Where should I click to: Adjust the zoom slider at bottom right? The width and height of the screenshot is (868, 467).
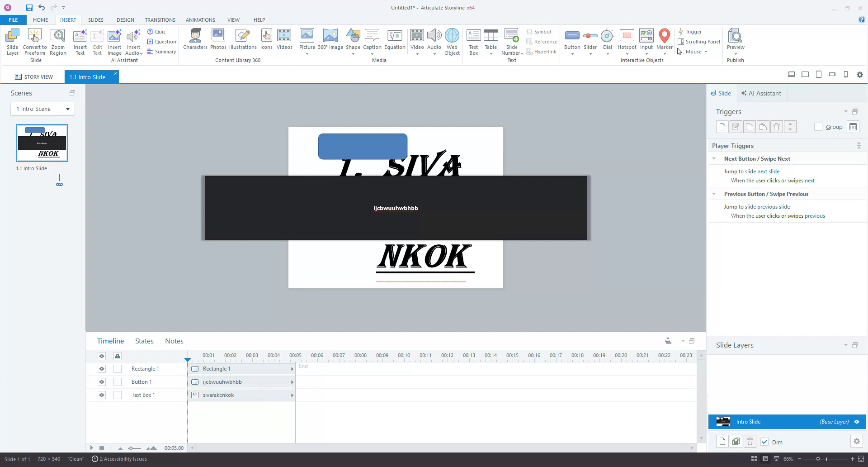(818, 458)
